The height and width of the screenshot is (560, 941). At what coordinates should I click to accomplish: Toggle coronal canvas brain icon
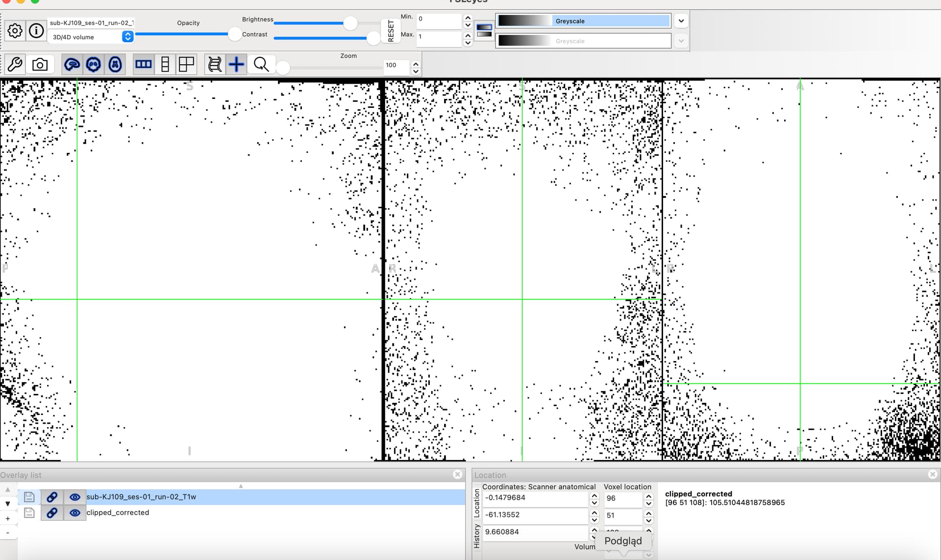pyautogui.click(x=94, y=65)
